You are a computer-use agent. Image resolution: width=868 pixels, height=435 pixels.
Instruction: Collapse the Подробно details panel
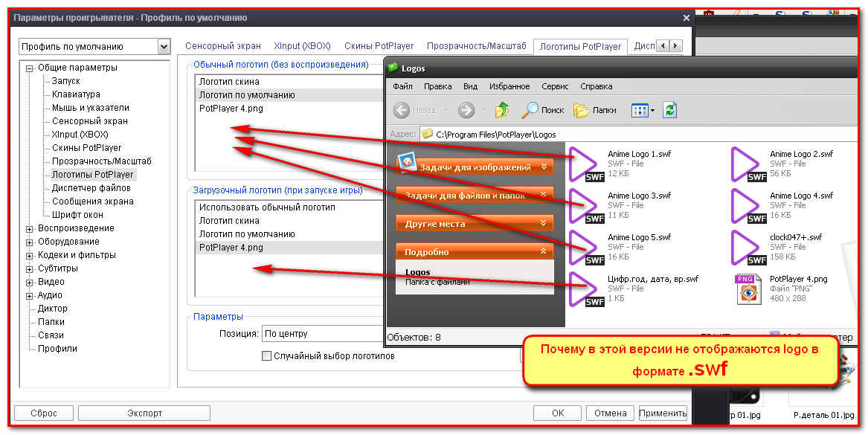point(543,252)
